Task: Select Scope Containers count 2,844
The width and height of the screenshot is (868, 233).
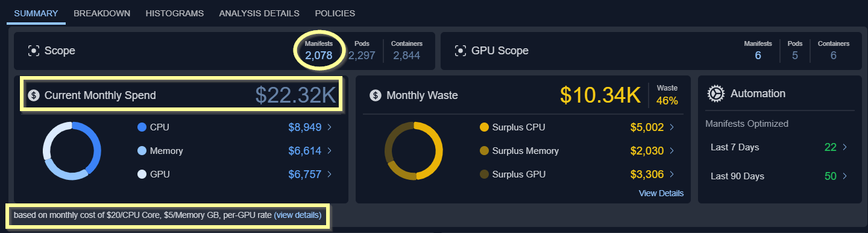Action: [407, 56]
